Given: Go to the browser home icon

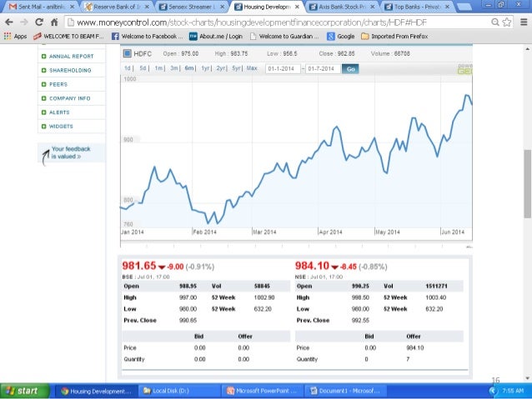Looking at the screenshot, I should [54, 22].
